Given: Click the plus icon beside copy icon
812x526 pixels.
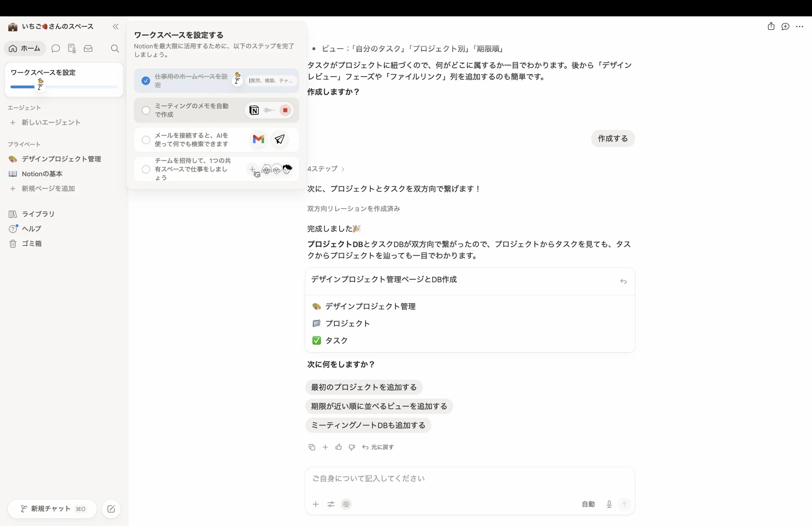Looking at the screenshot, I should pos(325,447).
